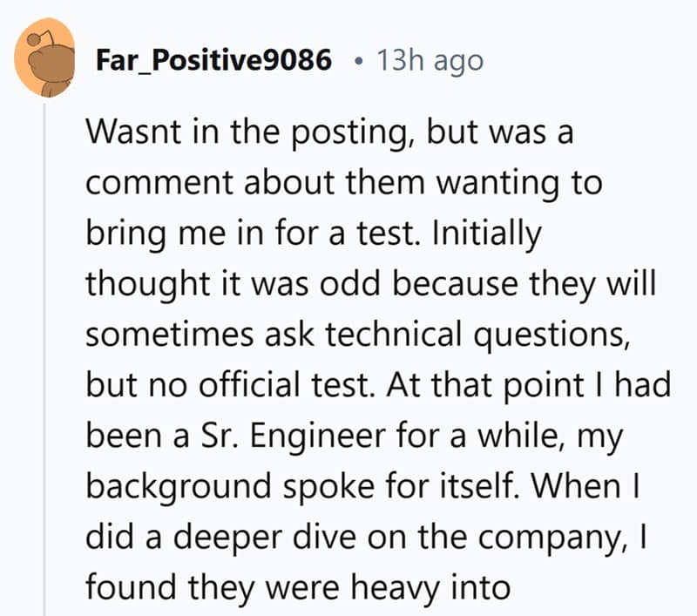Click the dot separator before the timestamp
The width and height of the screenshot is (697, 616).
360,61
